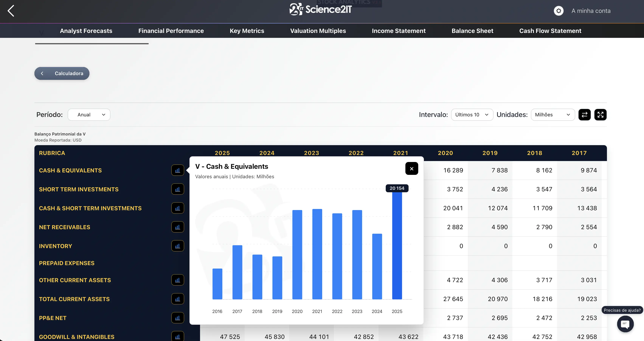Open the Unidades Milhões dropdown
644x341 pixels.
553,115
